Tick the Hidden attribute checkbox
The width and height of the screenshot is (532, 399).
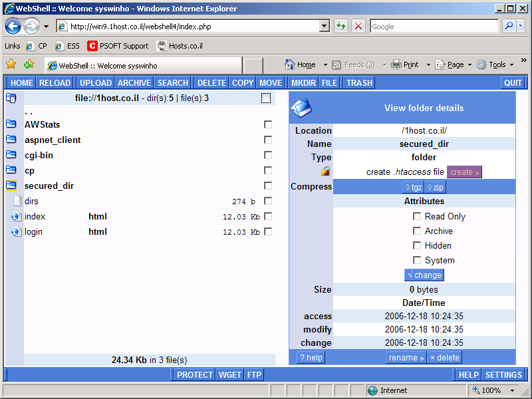click(417, 245)
